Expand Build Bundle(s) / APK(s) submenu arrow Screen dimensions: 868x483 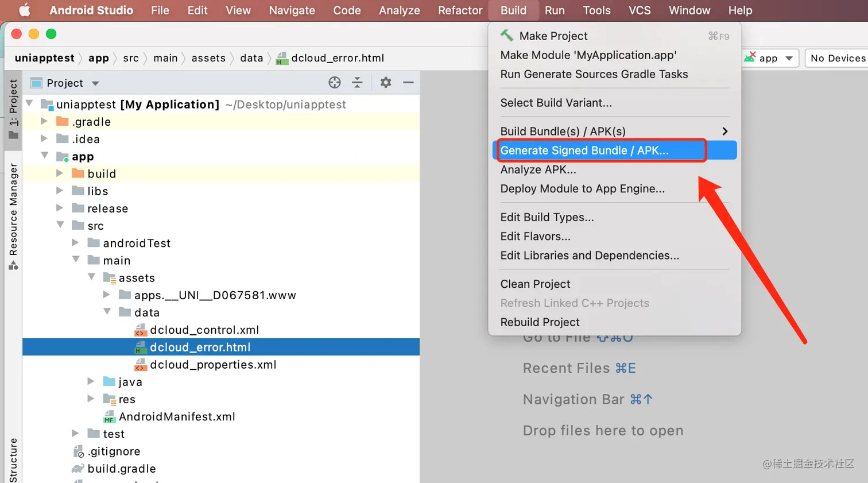click(725, 132)
